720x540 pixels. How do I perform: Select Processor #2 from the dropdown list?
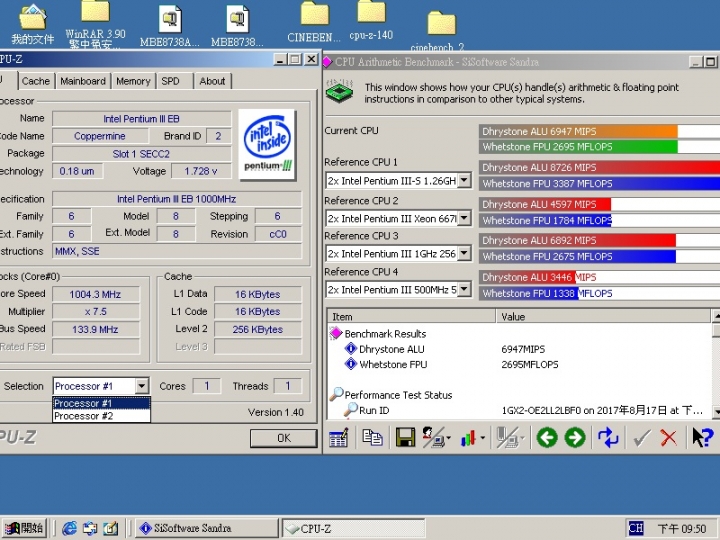click(101, 416)
